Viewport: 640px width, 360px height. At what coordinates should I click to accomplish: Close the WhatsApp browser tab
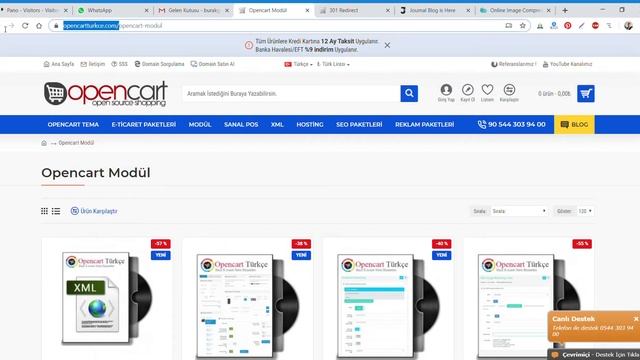point(147,10)
